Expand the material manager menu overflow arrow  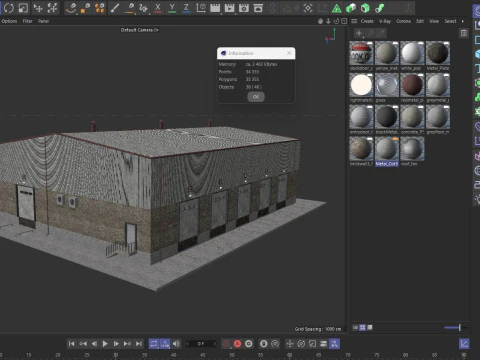coord(463,21)
